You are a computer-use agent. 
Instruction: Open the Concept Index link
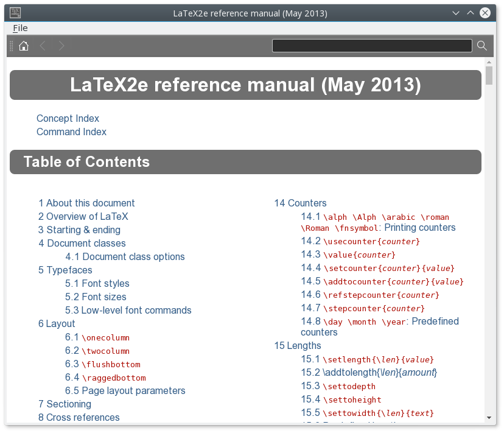coord(68,118)
